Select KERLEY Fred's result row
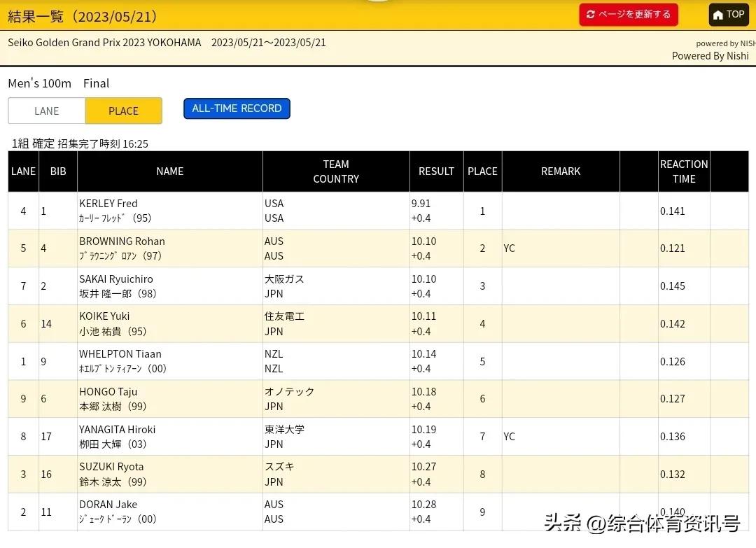Screen dimensions: 756x548 click(280, 210)
